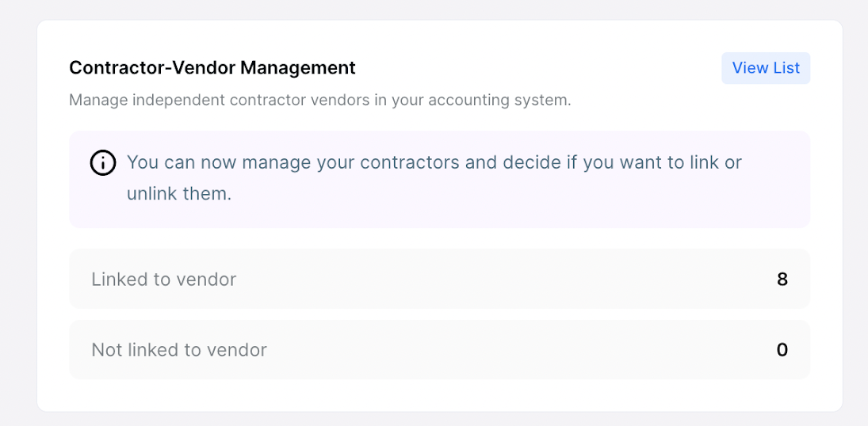
Task: Click the phrase 'link or' in the banner
Action: click(713, 162)
